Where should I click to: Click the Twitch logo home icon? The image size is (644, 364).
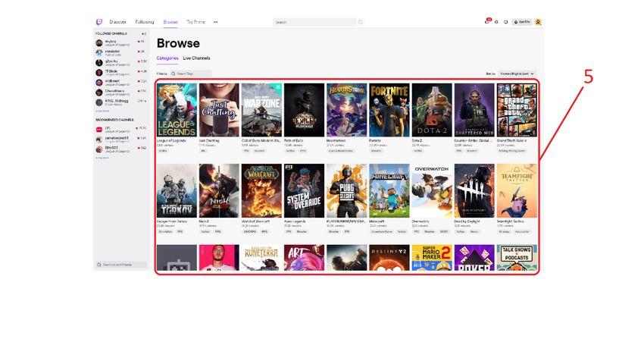[99, 22]
